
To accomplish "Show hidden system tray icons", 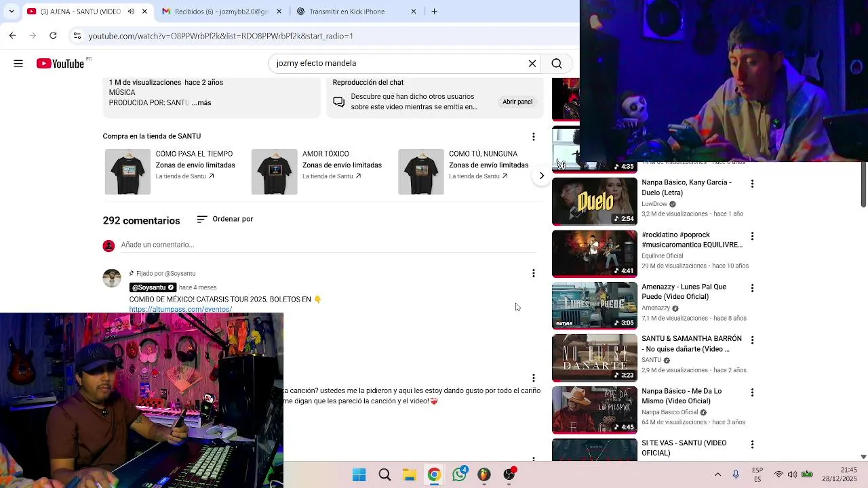I will coord(717,474).
